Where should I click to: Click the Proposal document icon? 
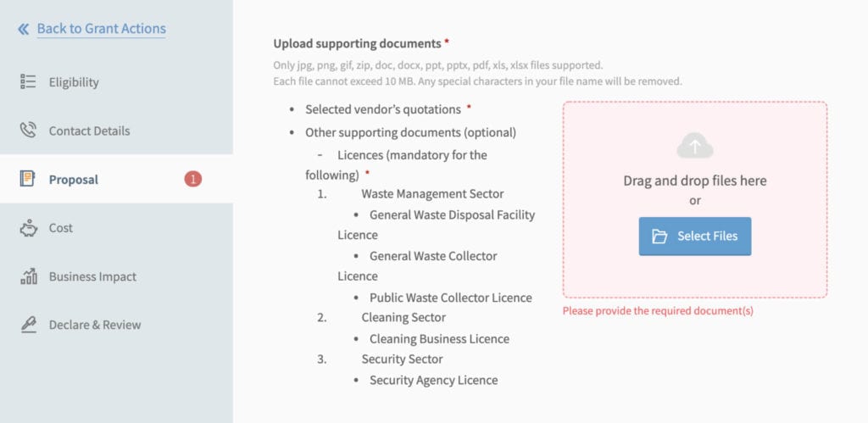click(x=28, y=179)
